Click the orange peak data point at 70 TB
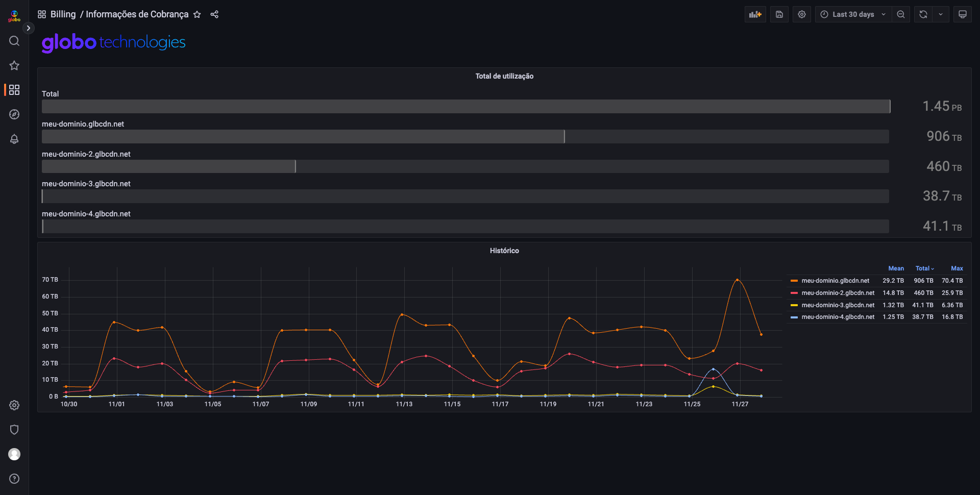The height and width of the screenshot is (495, 980). [x=737, y=280]
